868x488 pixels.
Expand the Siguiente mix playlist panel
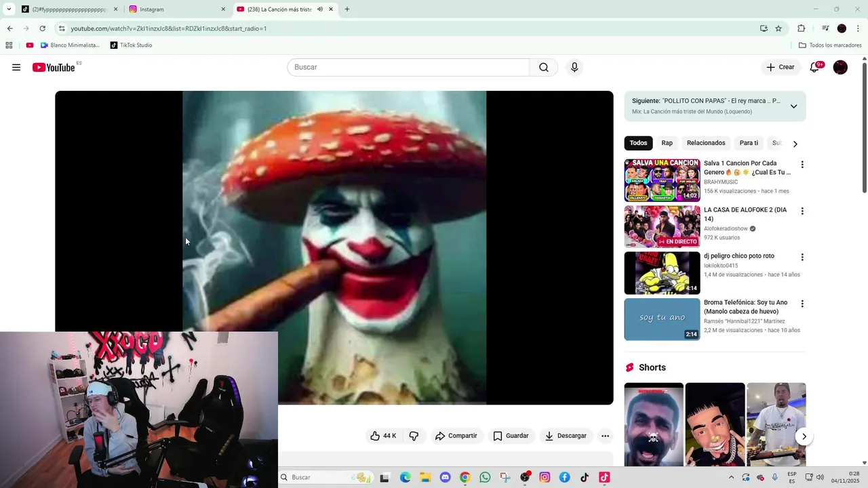tap(793, 106)
